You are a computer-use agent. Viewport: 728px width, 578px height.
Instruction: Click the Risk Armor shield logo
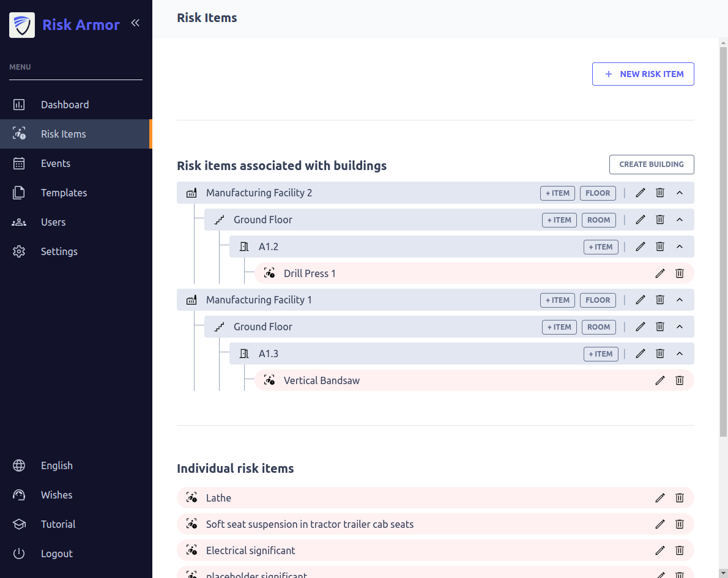[22, 25]
